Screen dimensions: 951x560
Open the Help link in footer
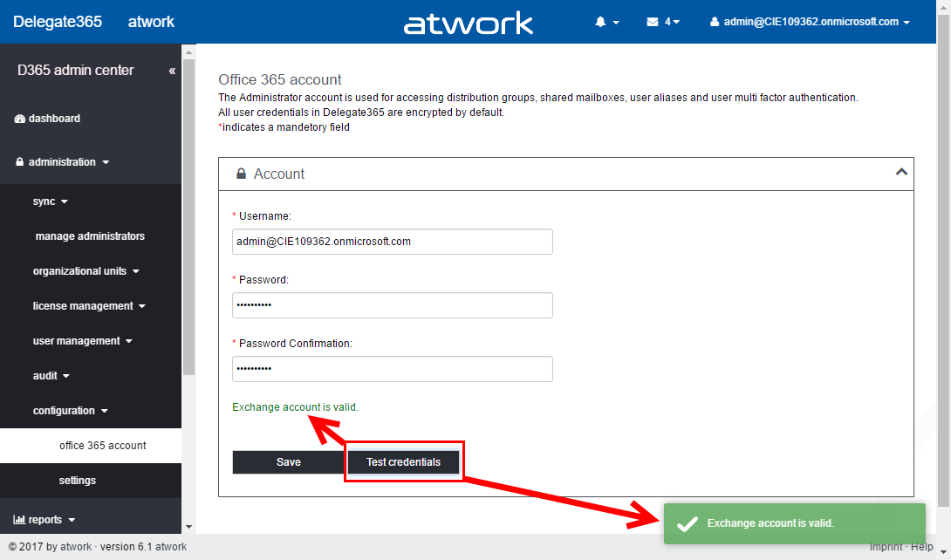(921, 547)
